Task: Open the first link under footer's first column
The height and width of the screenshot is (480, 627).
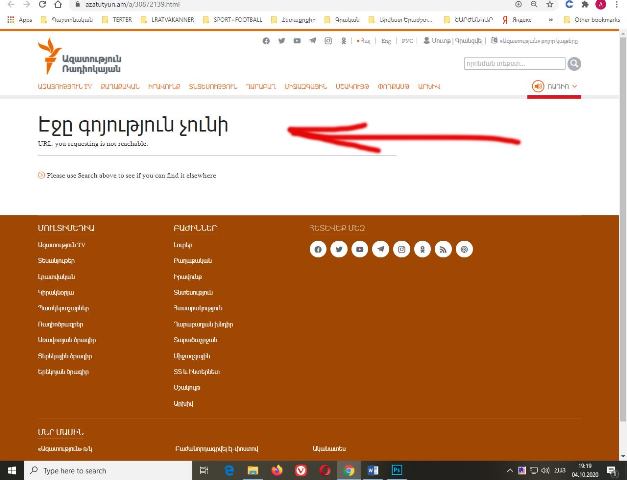Action: pyautogui.click(x=61, y=244)
